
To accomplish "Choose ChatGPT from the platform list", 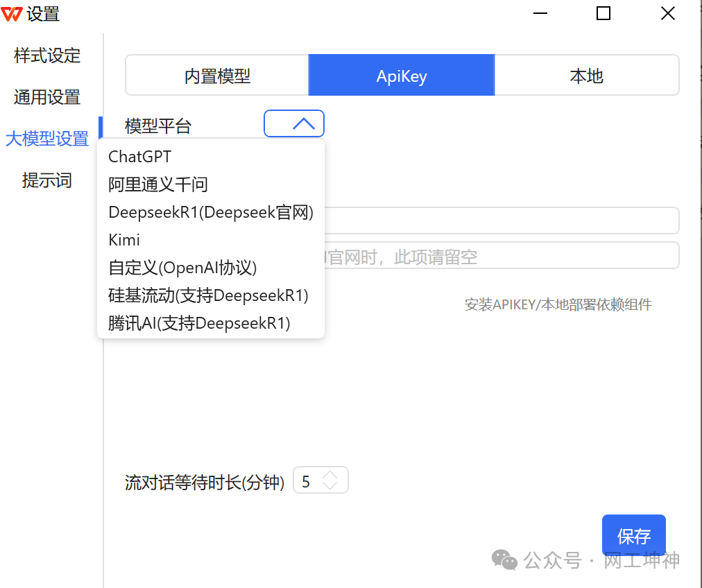I will [210, 157].
